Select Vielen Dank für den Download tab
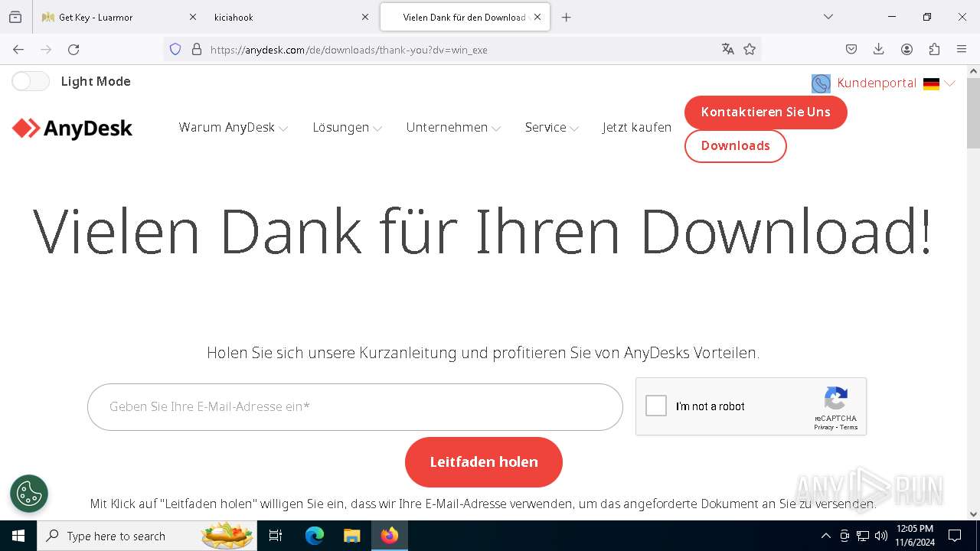Image resolution: width=980 pixels, height=551 pixels. [x=465, y=17]
